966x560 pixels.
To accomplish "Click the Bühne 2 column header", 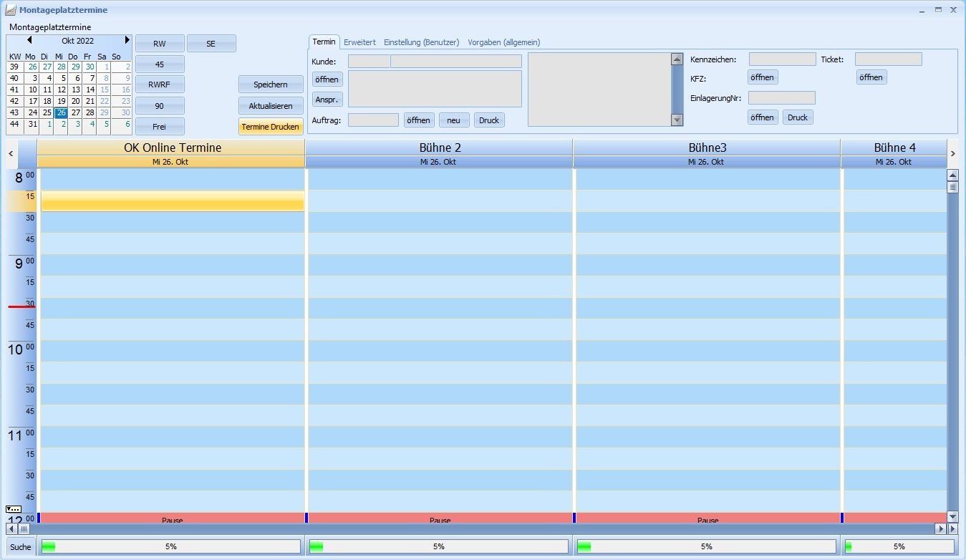I will [x=439, y=148].
